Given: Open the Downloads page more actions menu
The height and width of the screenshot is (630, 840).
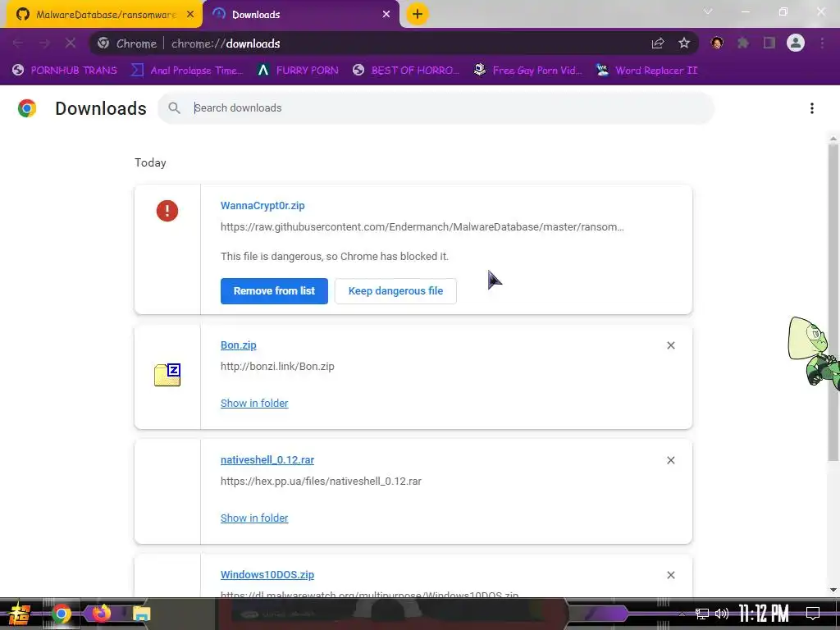Looking at the screenshot, I should 812,108.
